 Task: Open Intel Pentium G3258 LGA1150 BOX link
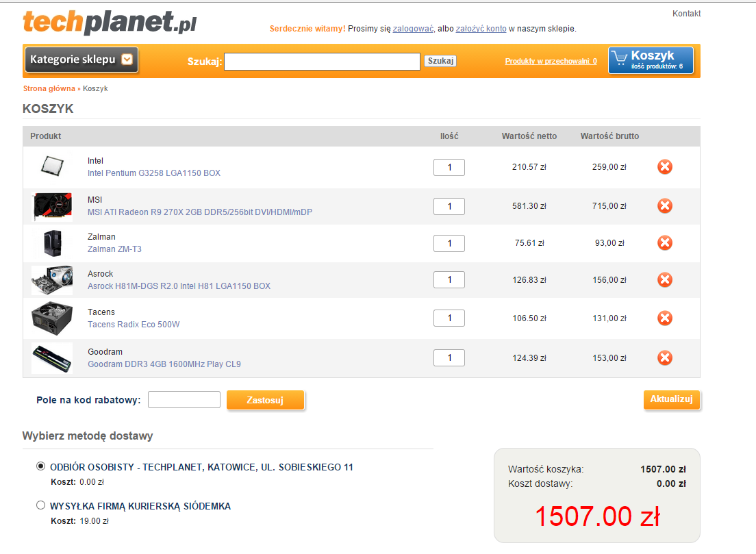154,173
